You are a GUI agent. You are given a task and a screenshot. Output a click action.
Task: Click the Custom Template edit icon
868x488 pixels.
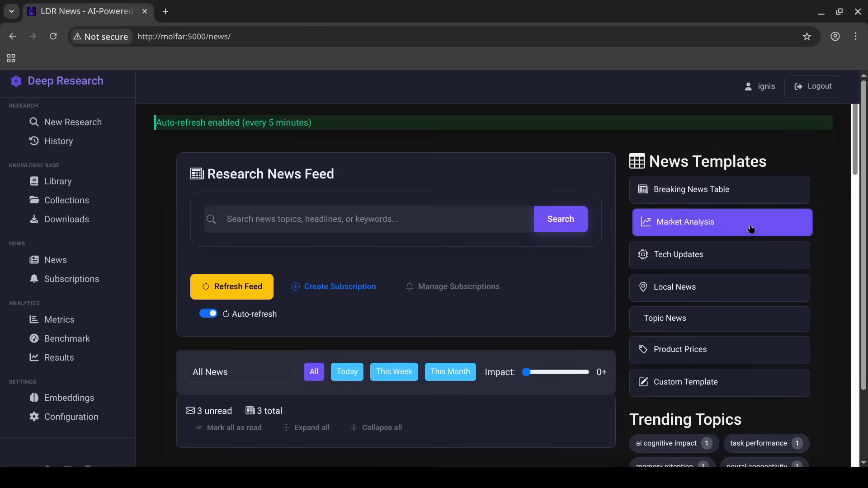[643, 382]
